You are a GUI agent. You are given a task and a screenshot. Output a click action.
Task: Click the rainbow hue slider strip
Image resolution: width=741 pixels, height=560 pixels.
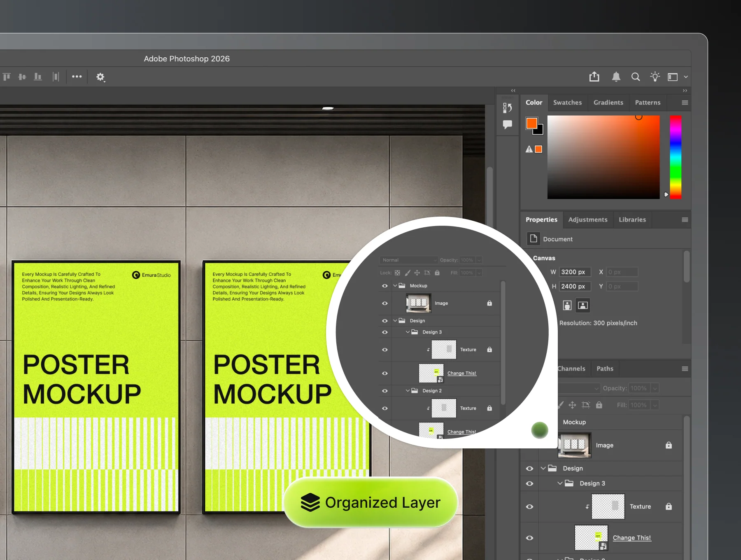(x=676, y=157)
